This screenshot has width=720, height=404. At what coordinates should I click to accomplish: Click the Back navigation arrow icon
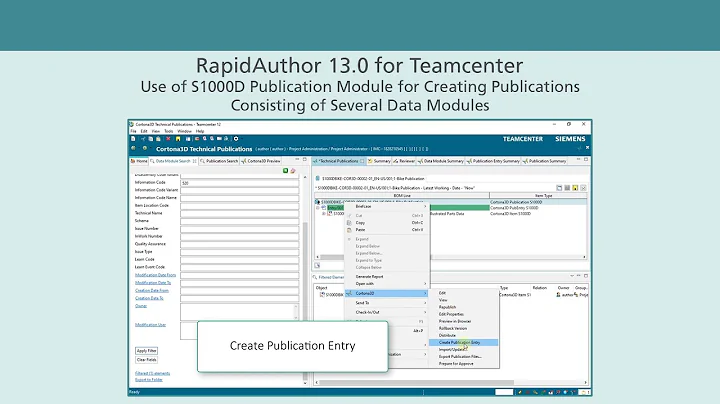134,148
